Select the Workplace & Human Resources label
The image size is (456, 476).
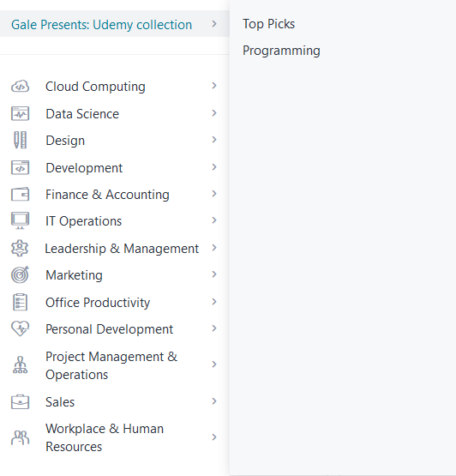pos(105,437)
